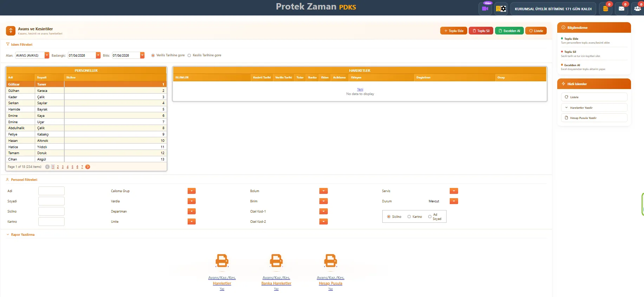Open the coins stack icon in header

pos(606,8)
